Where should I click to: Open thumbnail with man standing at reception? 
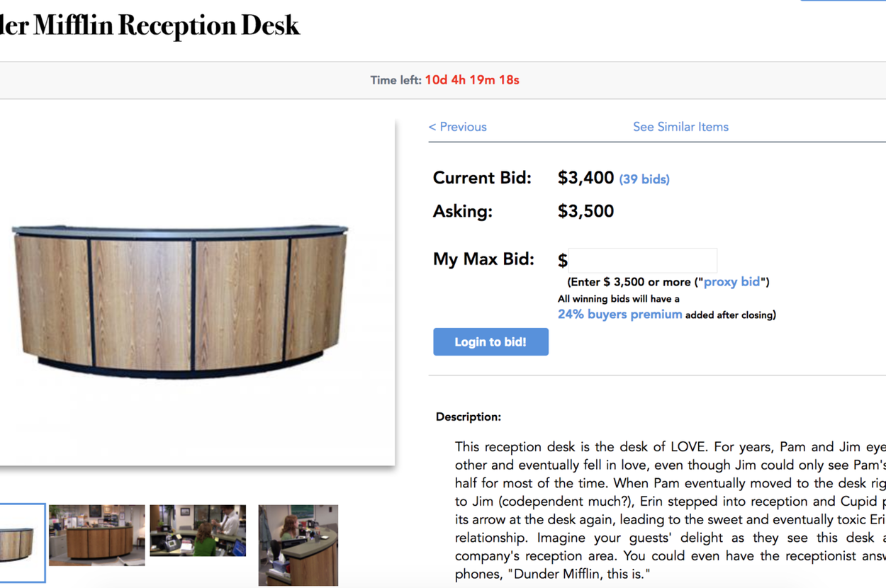tap(198, 531)
